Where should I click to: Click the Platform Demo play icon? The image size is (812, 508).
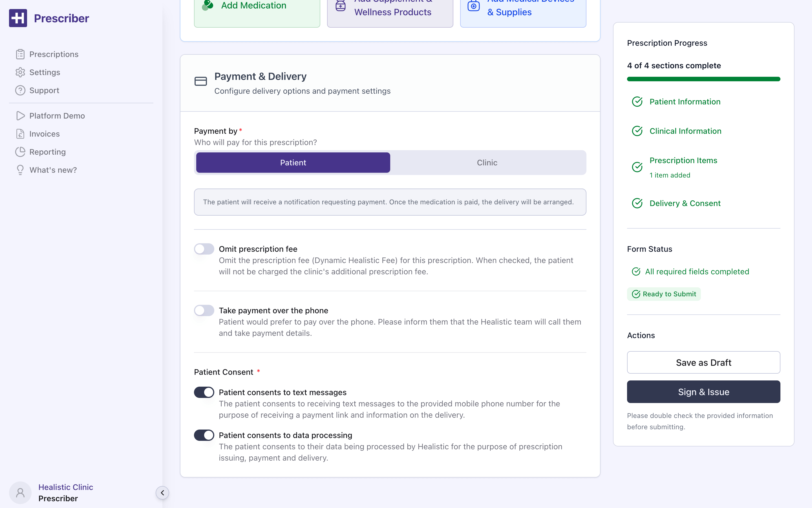[x=20, y=116]
